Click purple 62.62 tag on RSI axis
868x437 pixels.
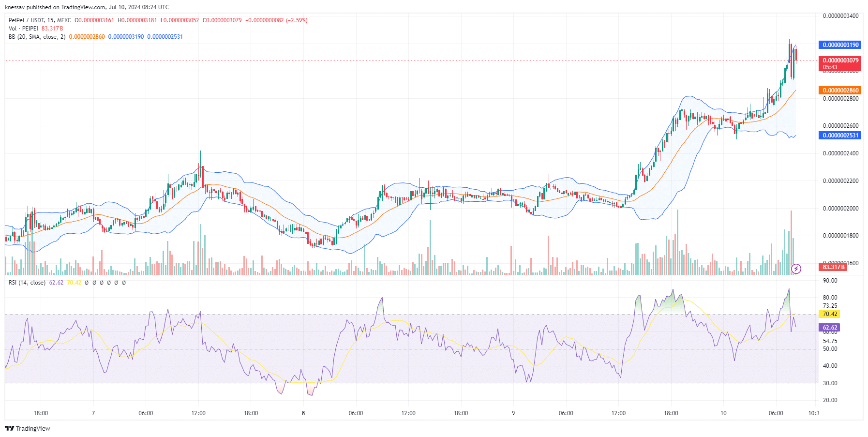point(829,328)
